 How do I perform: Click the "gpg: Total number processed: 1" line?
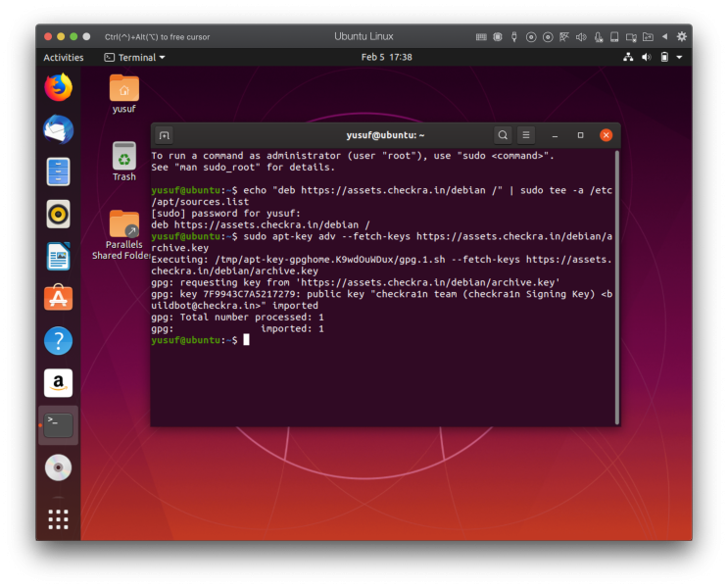point(237,318)
